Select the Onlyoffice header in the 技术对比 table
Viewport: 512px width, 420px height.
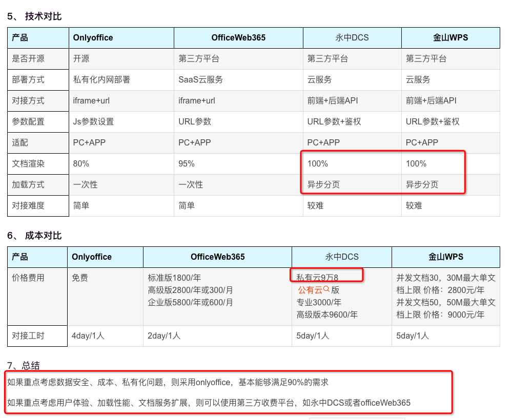(93, 38)
